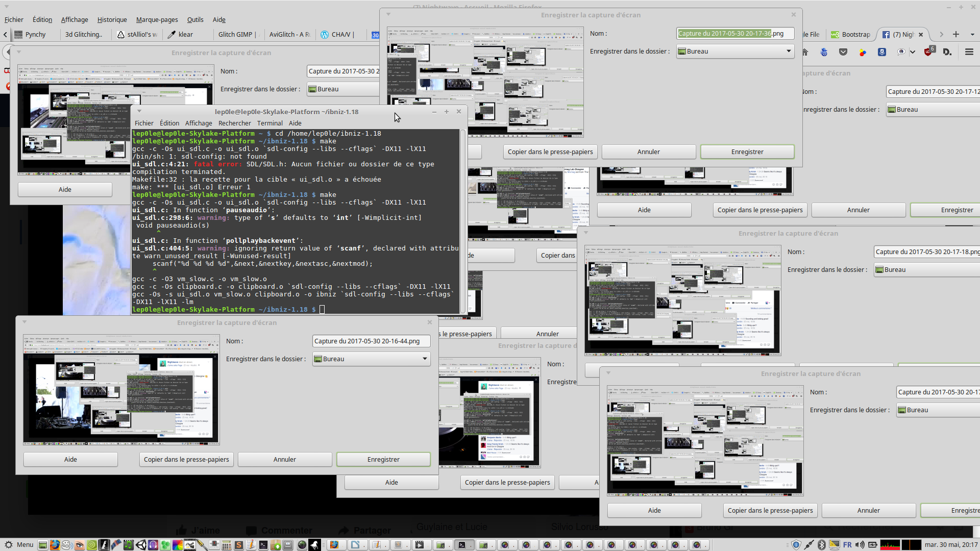The image size is (980, 551).
Task: Click the Pocket icon in Firefox toolbar
Action: click(843, 52)
